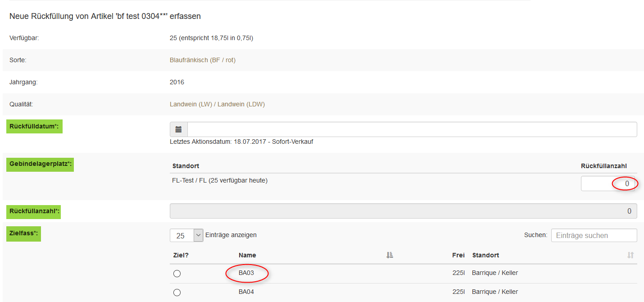
Task: Click the greyed-out total Rückfüllanzahl field
Action: point(403,211)
